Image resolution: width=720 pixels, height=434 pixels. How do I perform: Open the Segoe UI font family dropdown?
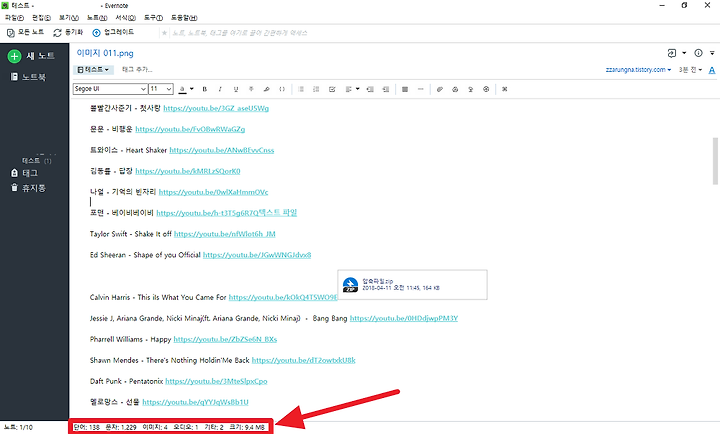pyautogui.click(x=110, y=89)
